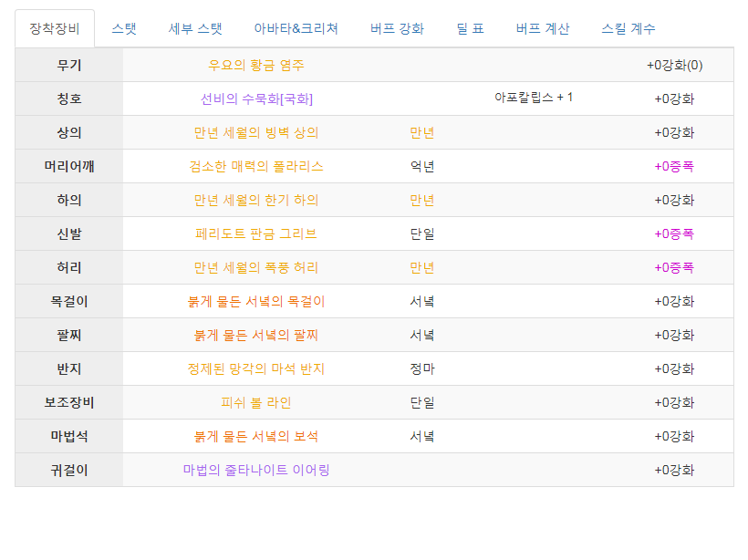Click weapon name 우요의 황금 염주
748x560 pixels.
coord(256,65)
